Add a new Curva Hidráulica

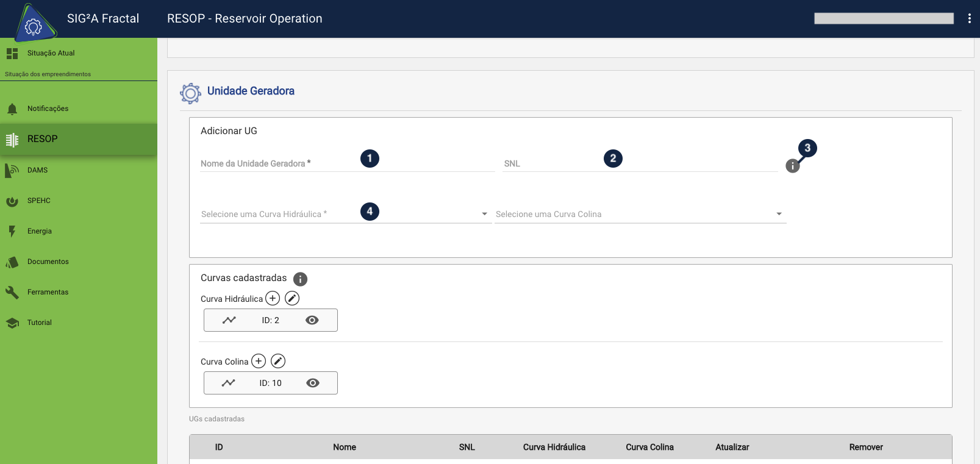(273, 298)
